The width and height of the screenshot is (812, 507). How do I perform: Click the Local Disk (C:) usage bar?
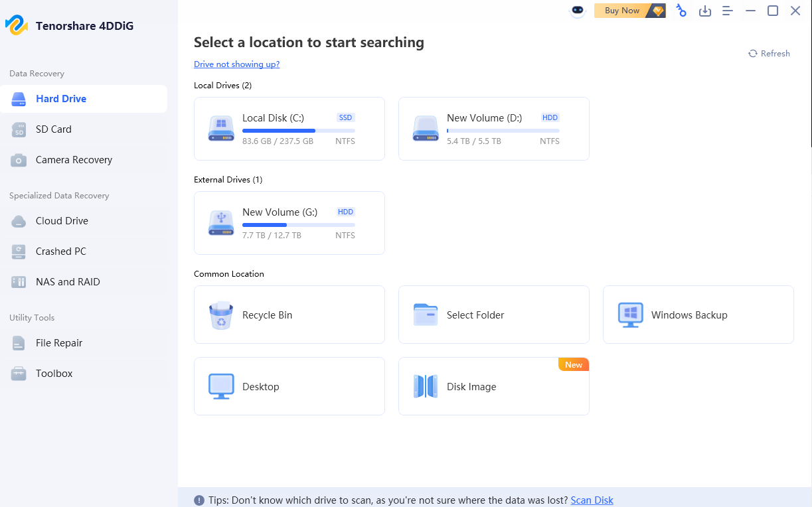(x=299, y=131)
